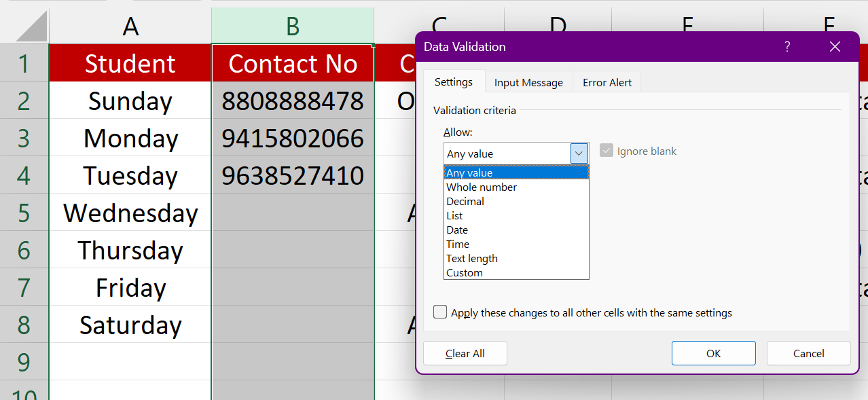Toggle the Ignore blank checkbox
This screenshot has height=400, width=868.
coord(607,151)
